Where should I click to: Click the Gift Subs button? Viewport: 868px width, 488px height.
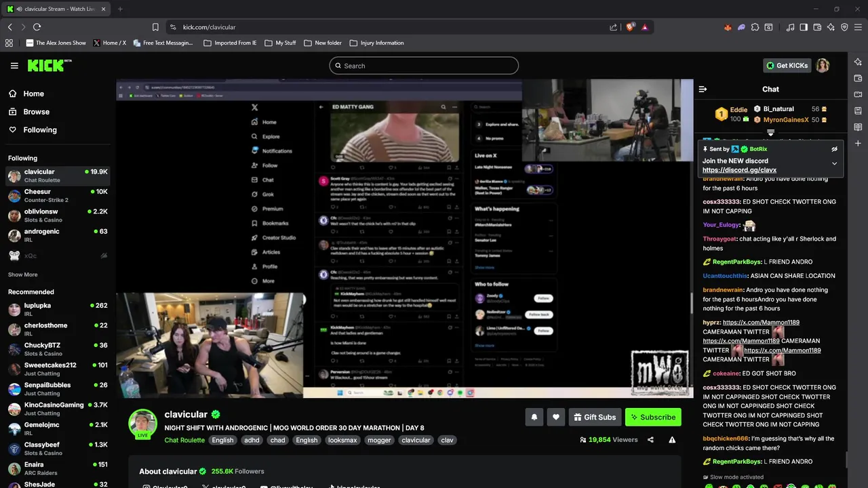(594, 417)
